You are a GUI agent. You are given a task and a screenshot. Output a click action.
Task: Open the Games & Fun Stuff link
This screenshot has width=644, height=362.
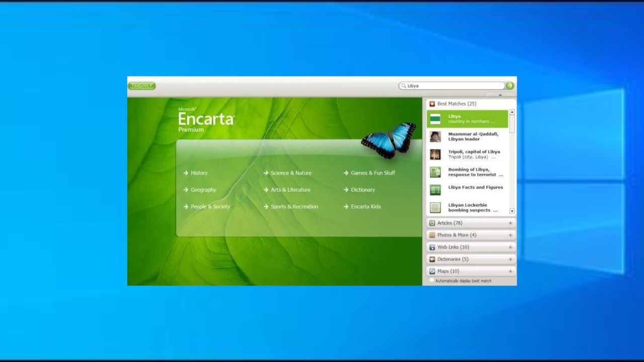[x=369, y=173]
